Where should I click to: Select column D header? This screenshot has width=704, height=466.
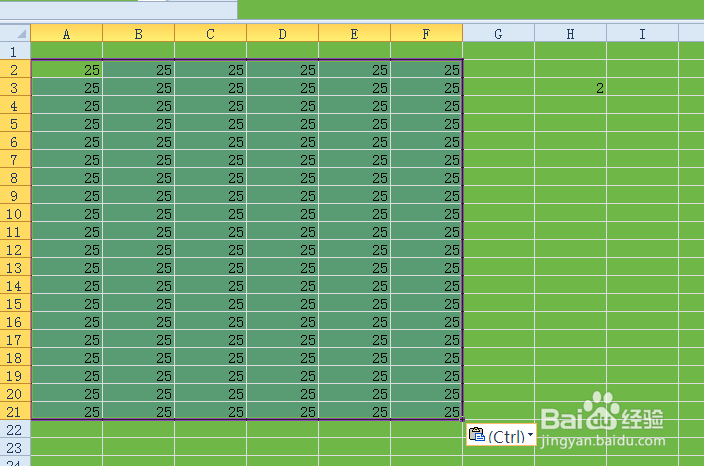[282, 33]
